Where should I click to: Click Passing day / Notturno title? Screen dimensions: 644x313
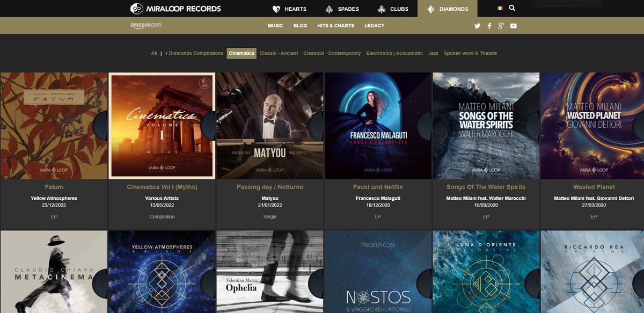(270, 187)
